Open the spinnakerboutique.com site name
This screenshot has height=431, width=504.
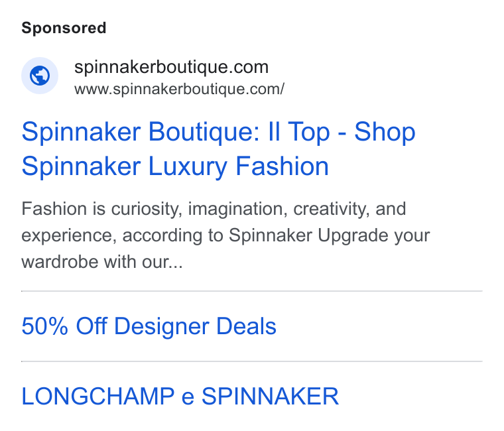[171, 68]
